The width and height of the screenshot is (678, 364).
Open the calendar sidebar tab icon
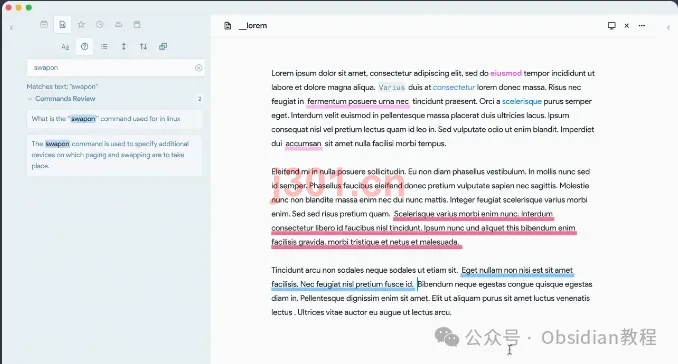point(44,24)
